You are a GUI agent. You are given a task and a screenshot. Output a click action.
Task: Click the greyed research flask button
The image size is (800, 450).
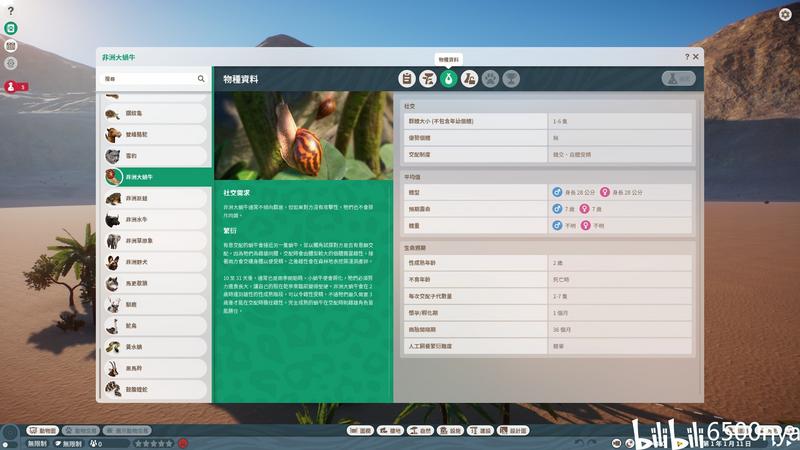[679, 79]
